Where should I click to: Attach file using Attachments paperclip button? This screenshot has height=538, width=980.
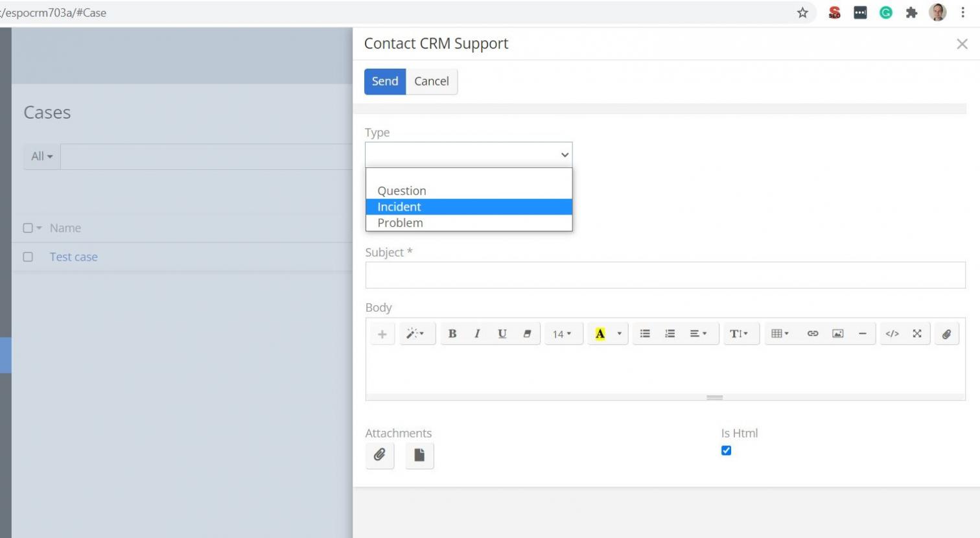point(380,455)
